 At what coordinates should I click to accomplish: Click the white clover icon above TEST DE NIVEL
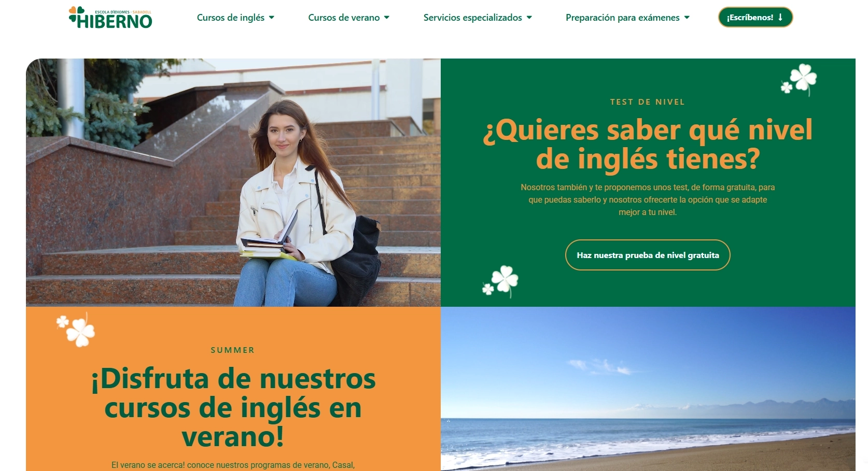(x=799, y=80)
